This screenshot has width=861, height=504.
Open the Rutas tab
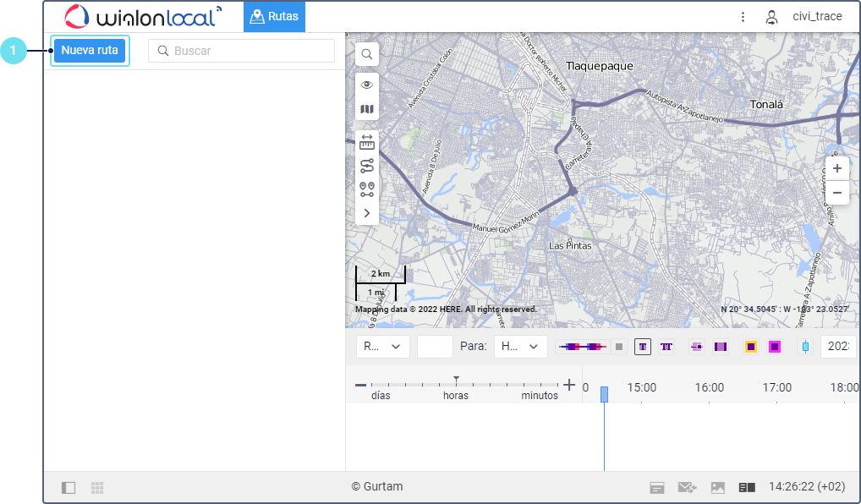pyautogui.click(x=275, y=16)
